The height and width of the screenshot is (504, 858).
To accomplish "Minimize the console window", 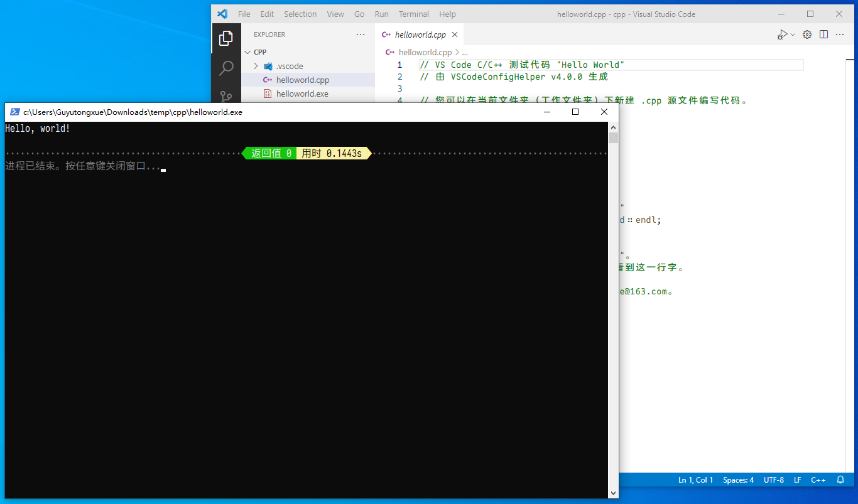I will coord(547,112).
